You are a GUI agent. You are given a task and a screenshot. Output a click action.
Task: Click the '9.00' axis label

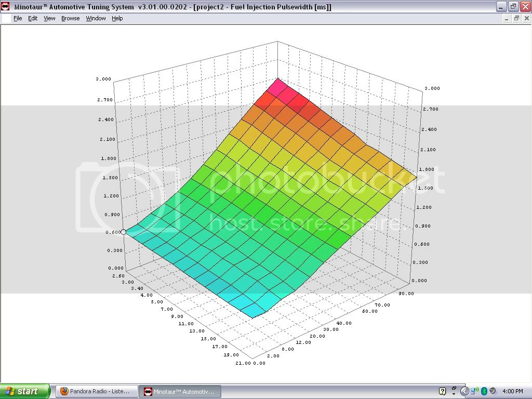pos(177,316)
